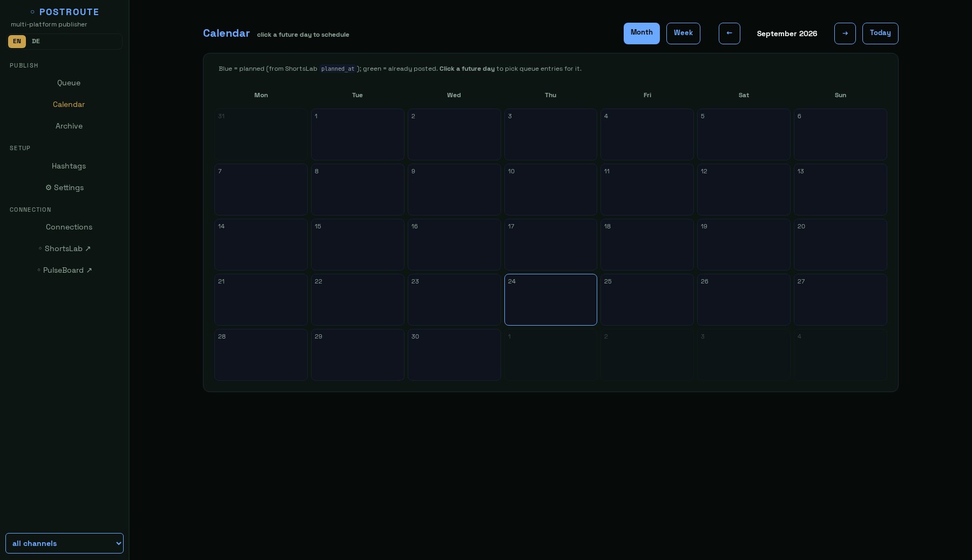Select September 23 day cell

454,300
